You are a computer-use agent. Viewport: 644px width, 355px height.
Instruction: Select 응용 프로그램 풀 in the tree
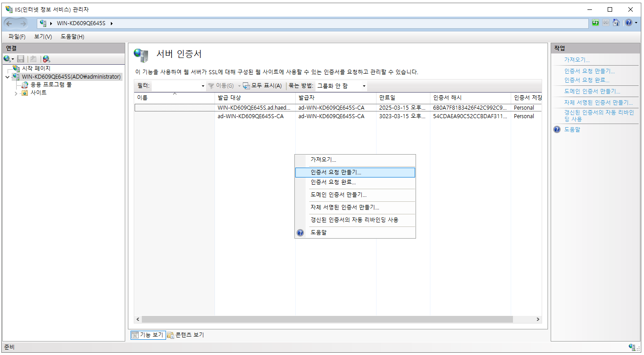click(51, 84)
